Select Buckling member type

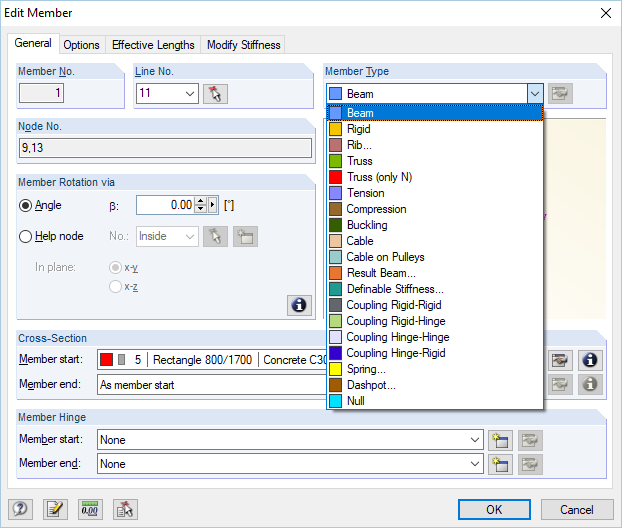[435, 225]
